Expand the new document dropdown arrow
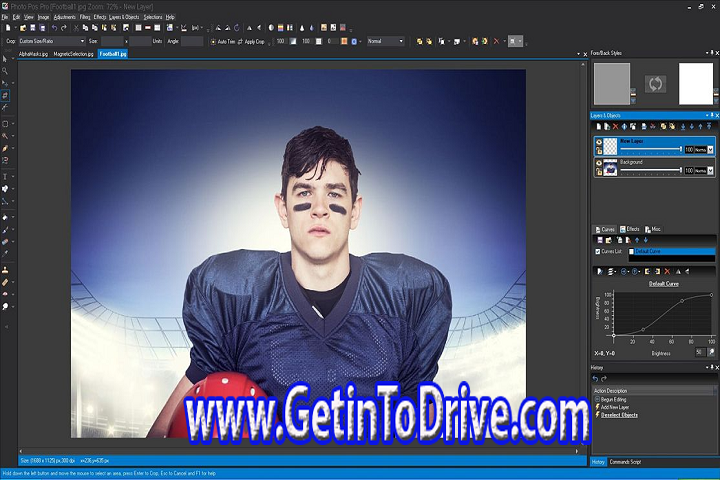The width and height of the screenshot is (720, 480). 15,28
